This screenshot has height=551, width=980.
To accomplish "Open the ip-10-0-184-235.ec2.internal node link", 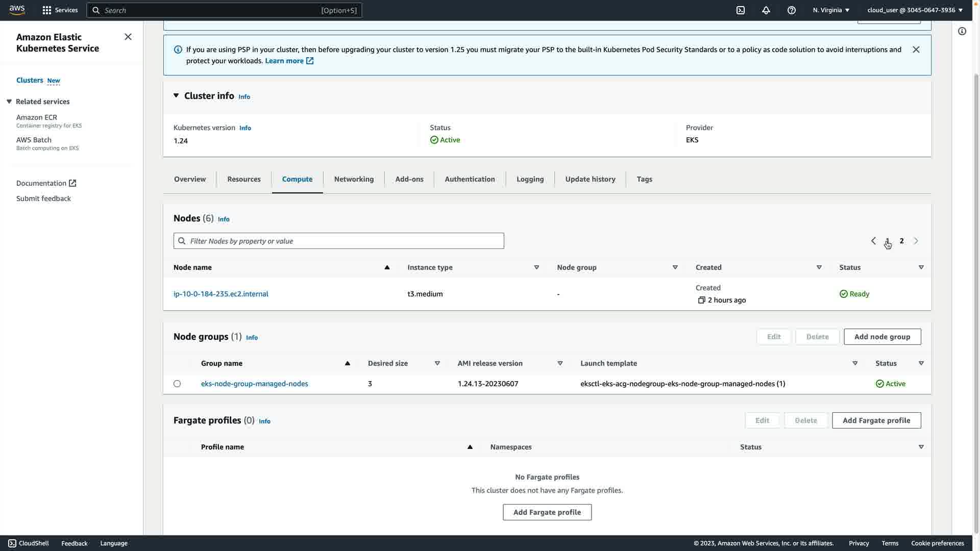I will click(x=220, y=294).
